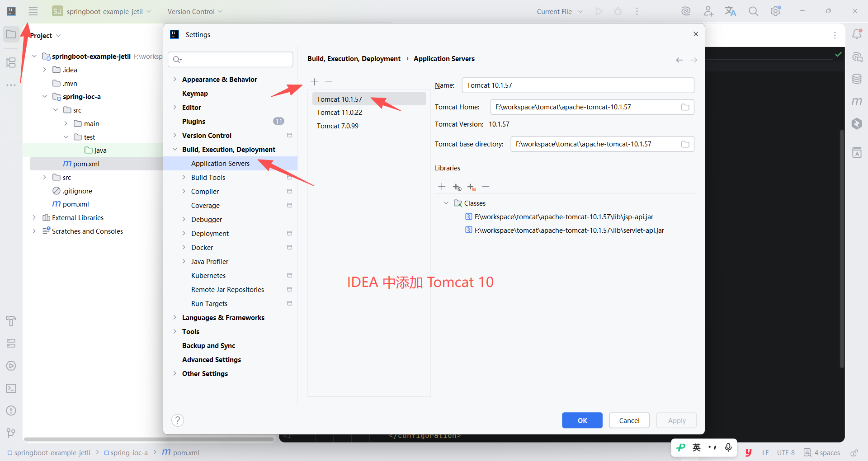The width and height of the screenshot is (868, 461).
Task: Click the IME microphone icon
Action: (x=728, y=447)
